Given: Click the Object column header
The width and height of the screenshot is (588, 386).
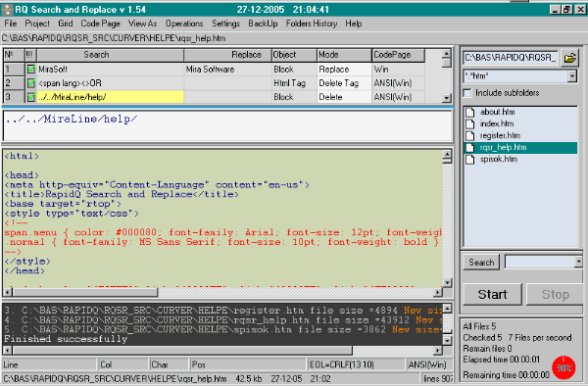Looking at the screenshot, I should pyautogui.click(x=294, y=55).
